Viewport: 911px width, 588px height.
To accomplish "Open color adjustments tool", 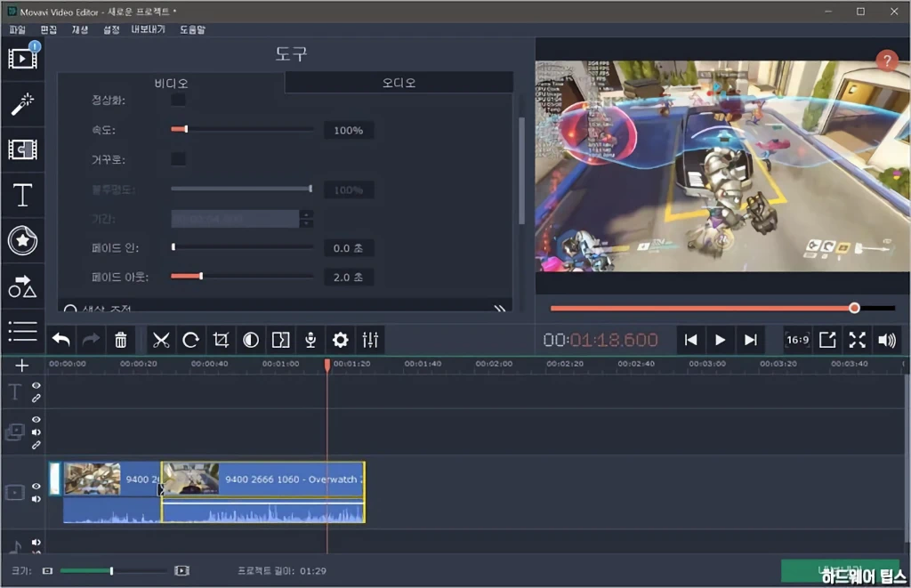I will click(x=250, y=340).
